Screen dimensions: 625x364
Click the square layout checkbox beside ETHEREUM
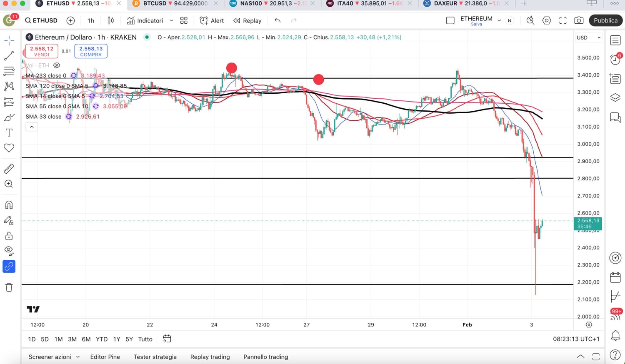450,20
